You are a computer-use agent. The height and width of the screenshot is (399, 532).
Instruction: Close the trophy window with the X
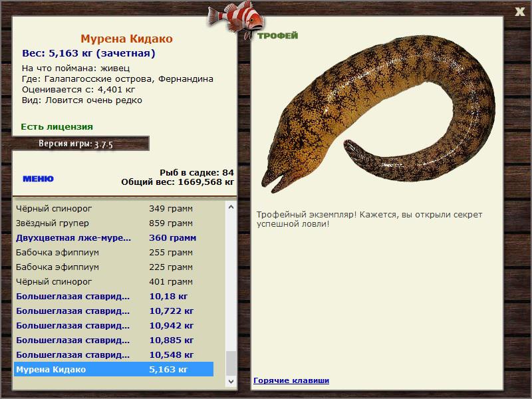(x=519, y=11)
